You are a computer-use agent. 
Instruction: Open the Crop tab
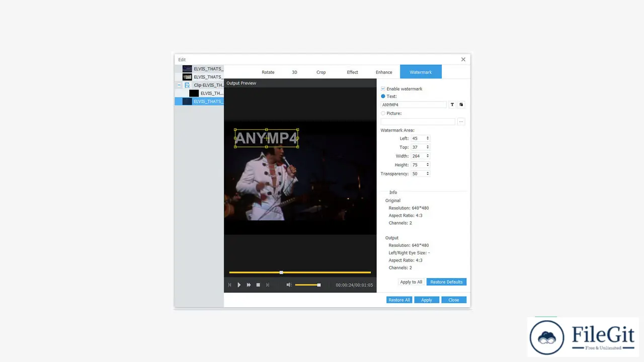pyautogui.click(x=321, y=72)
